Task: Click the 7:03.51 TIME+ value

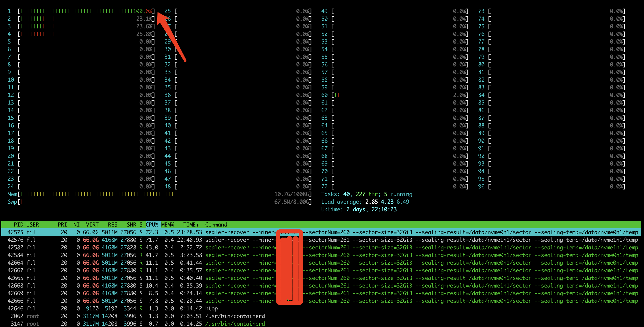Action: 191,316
